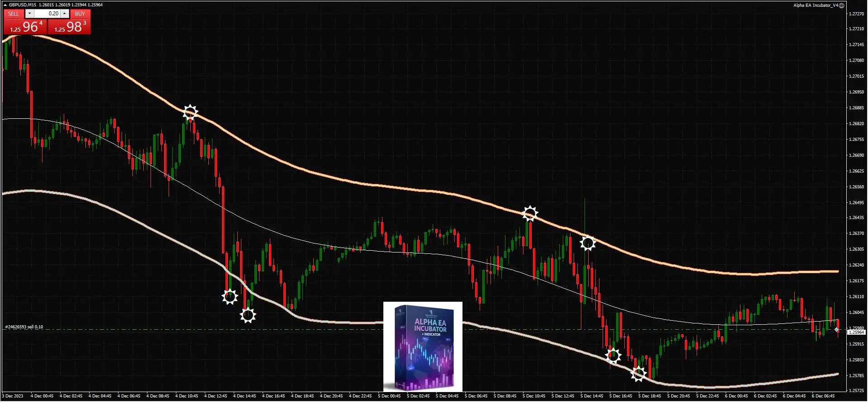
Task: Click upper-band signal marker near 5 Dec 10:45
Action: click(530, 214)
